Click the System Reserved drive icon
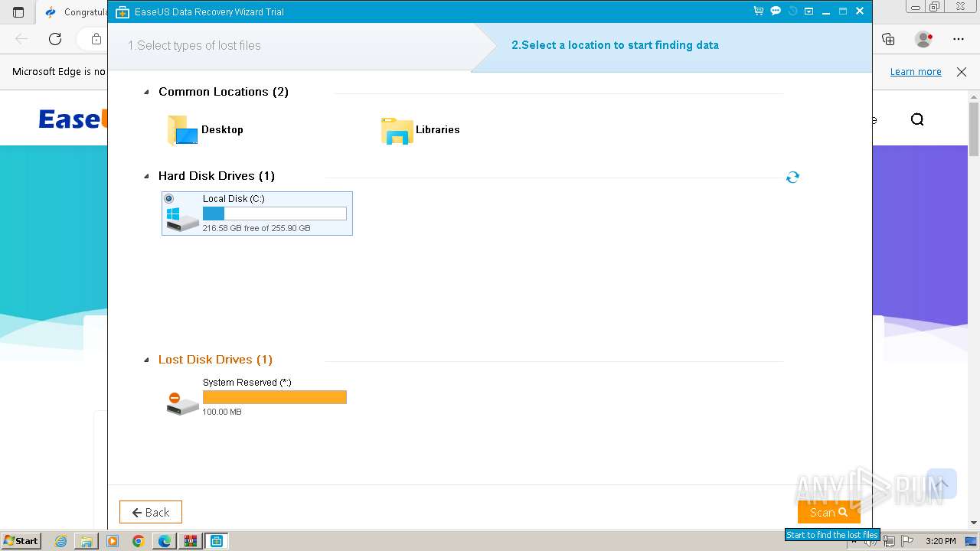Screen dimensions: 980x551 (x=182, y=403)
